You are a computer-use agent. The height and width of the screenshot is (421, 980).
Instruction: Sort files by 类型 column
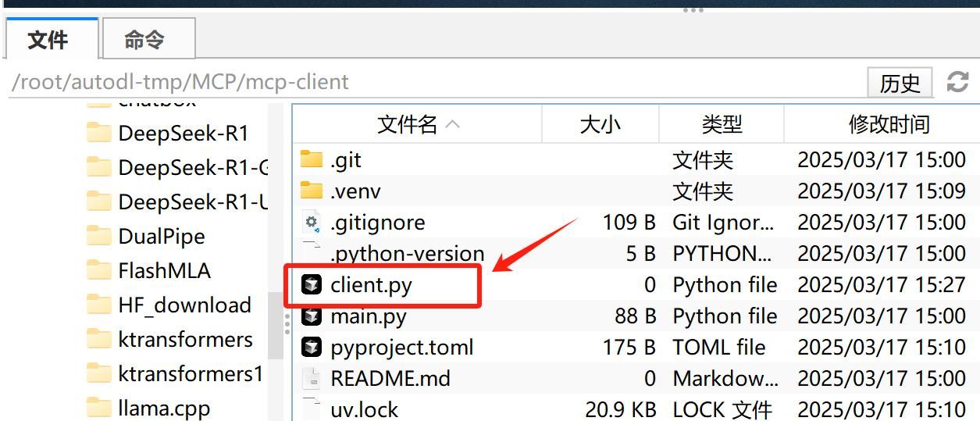[722, 123]
